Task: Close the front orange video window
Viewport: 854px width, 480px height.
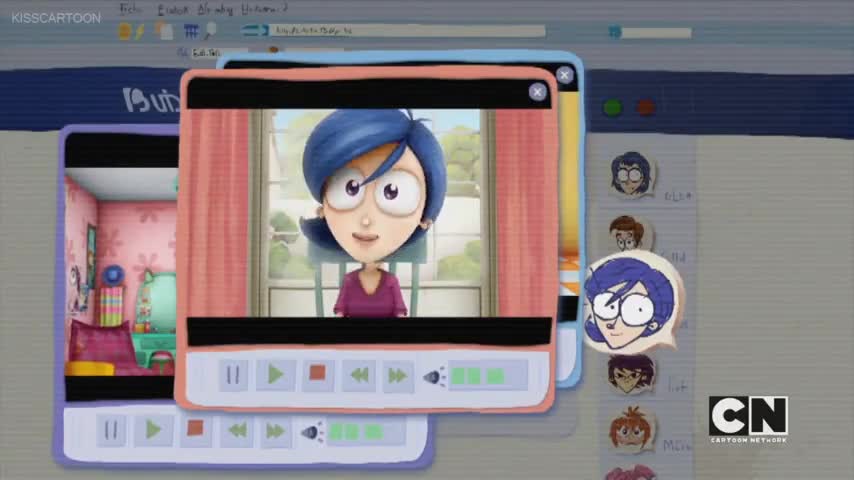Action: point(538,92)
